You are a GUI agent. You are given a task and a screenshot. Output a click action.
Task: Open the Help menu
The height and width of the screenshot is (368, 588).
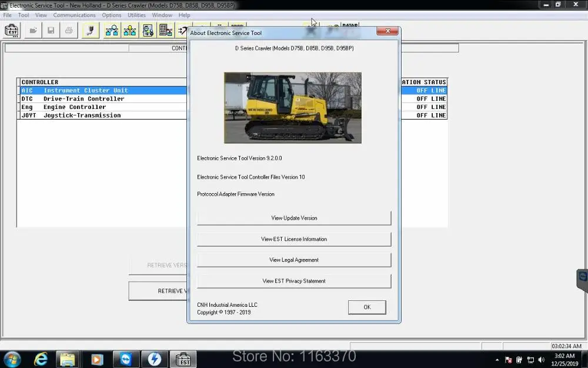pyautogui.click(x=184, y=15)
